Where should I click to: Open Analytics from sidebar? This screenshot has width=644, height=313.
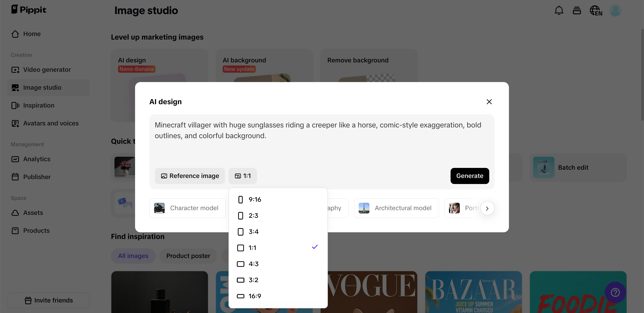[36, 159]
